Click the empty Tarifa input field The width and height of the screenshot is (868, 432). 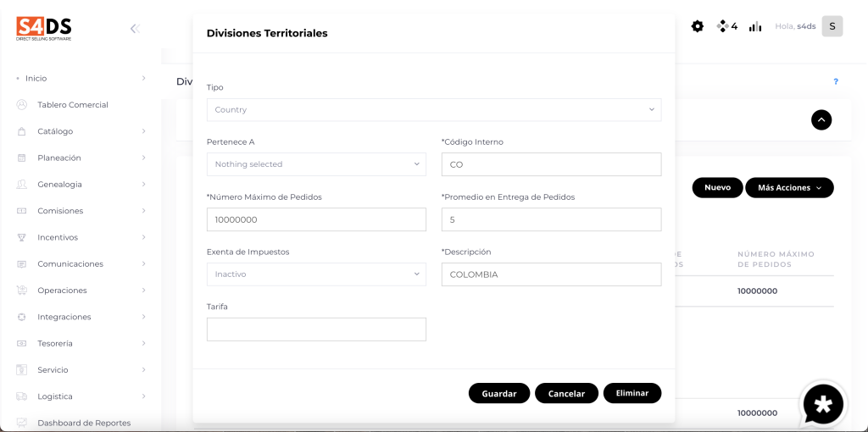[316, 330]
